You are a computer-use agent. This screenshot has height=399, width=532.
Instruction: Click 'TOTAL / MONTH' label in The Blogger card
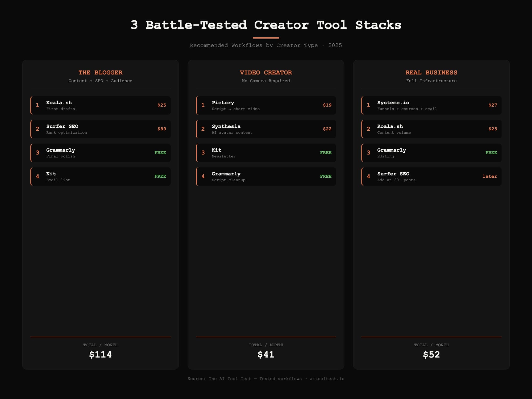[101, 345]
